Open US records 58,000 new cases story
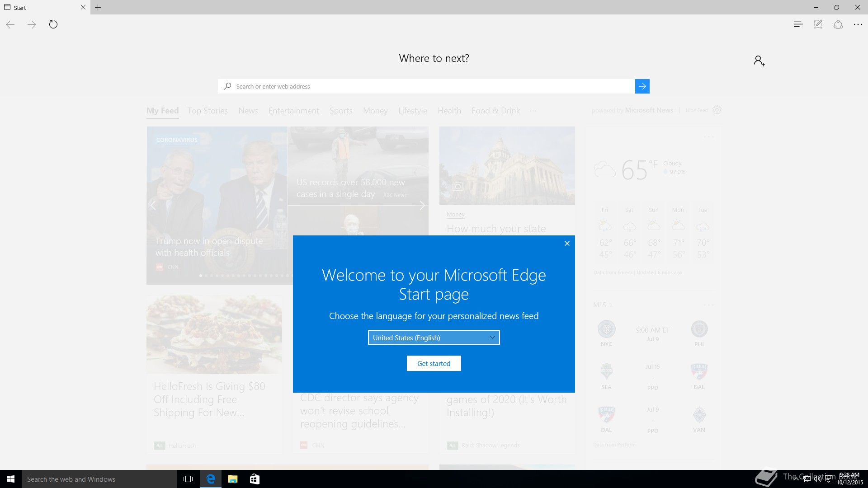 351,188
